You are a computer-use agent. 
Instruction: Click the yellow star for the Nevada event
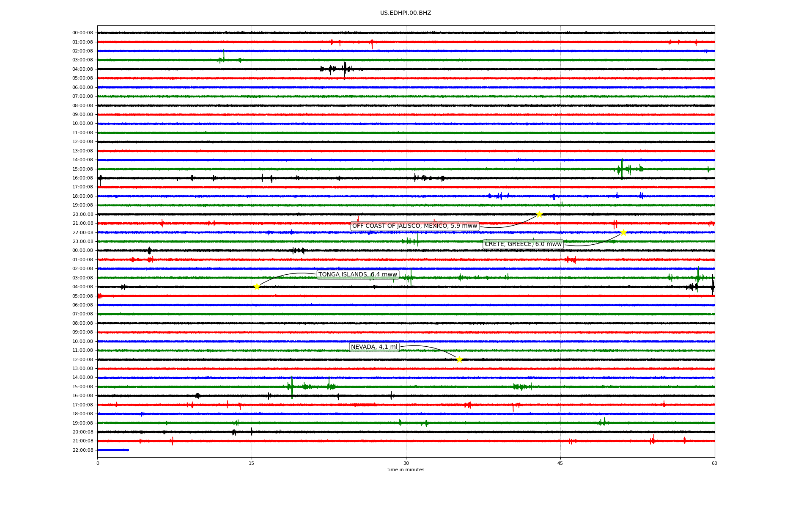tap(459, 359)
